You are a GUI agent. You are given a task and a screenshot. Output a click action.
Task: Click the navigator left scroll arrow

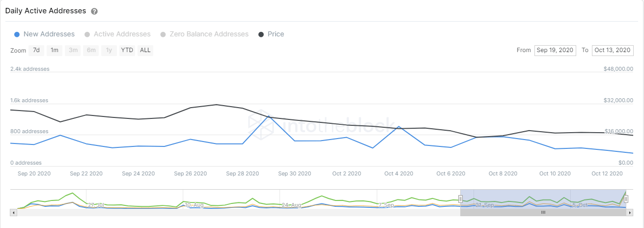pos(13,212)
